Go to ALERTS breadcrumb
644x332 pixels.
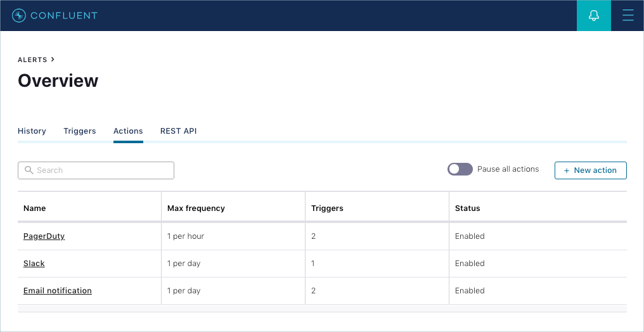click(32, 60)
